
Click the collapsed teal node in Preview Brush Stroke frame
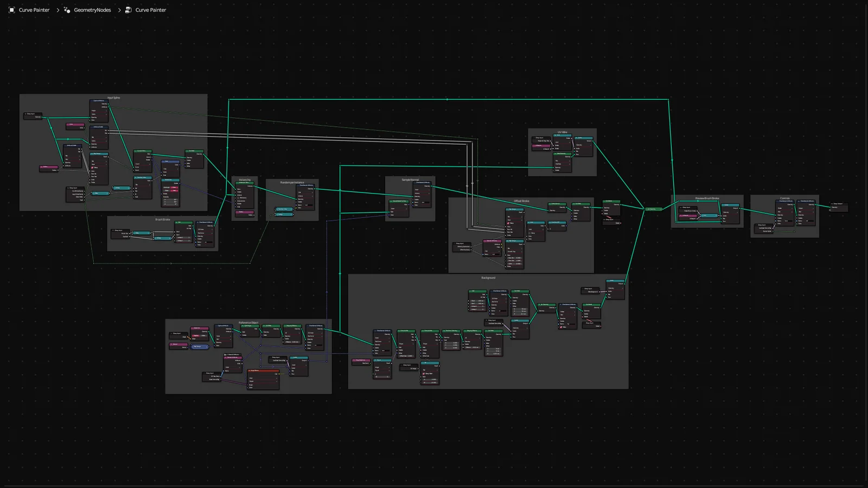[709, 215]
